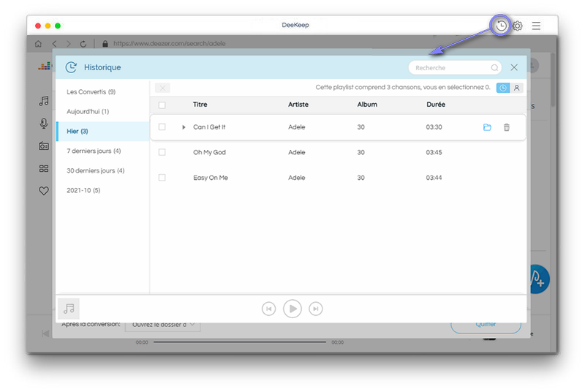
Task: Click the blue add music button
Action: pos(540,279)
